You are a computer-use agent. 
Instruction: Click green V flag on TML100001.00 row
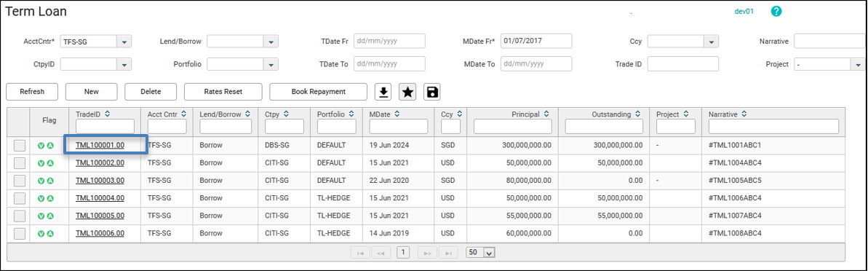pyautogui.click(x=41, y=146)
